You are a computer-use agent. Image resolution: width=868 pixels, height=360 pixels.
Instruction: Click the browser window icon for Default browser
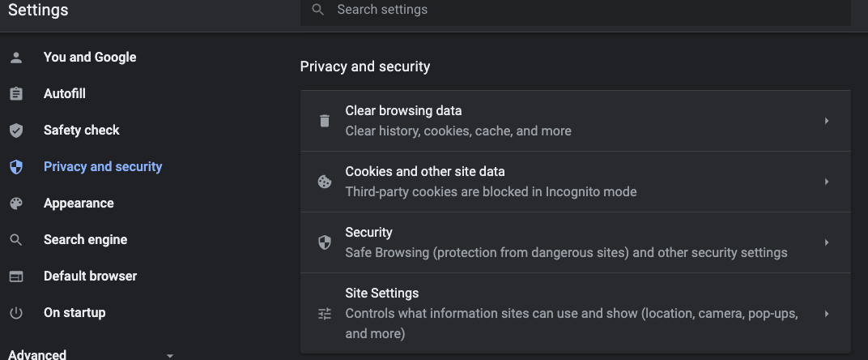[15, 276]
